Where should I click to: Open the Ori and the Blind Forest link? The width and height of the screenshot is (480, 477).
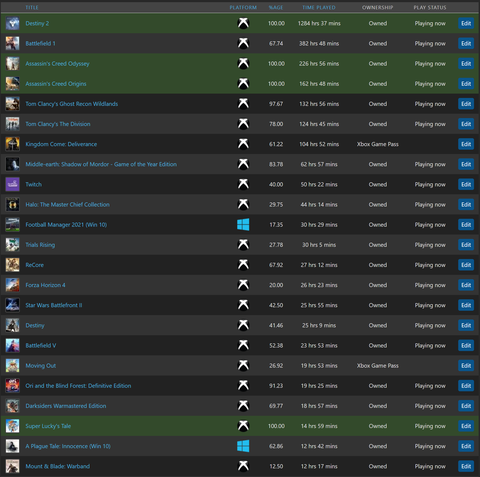point(78,386)
